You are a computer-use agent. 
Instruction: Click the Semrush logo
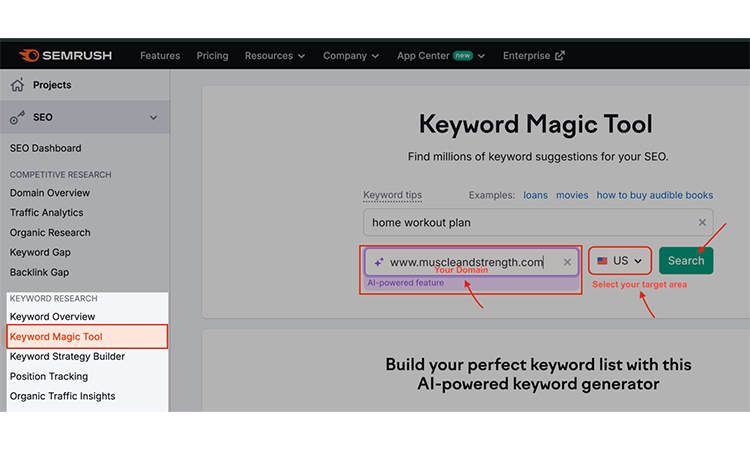pyautogui.click(x=65, y=55)
